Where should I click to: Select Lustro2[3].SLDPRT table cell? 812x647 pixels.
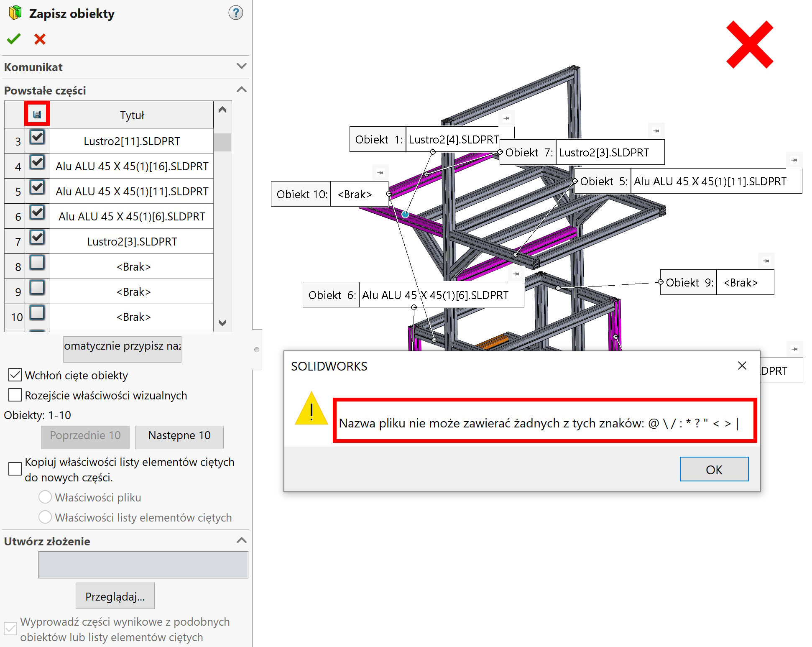132,241
